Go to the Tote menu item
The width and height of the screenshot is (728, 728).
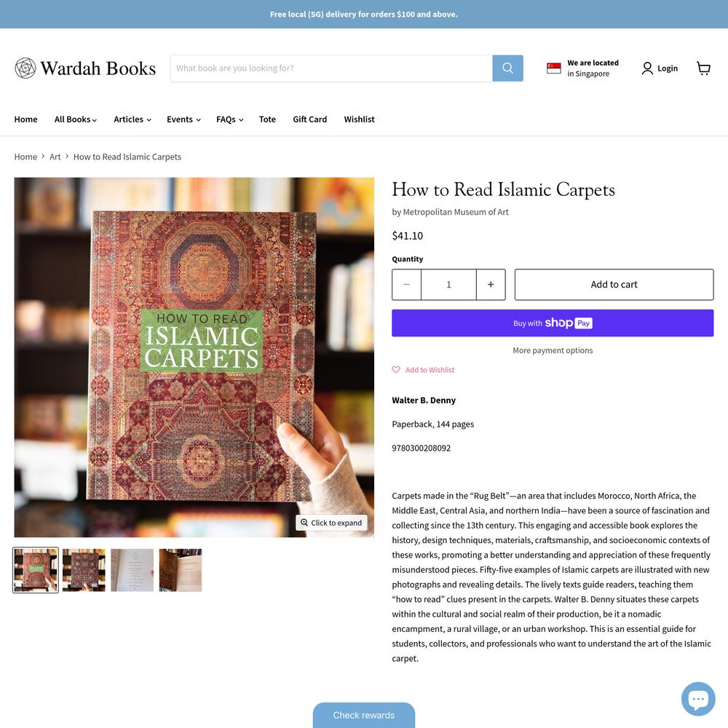(267, 119)
